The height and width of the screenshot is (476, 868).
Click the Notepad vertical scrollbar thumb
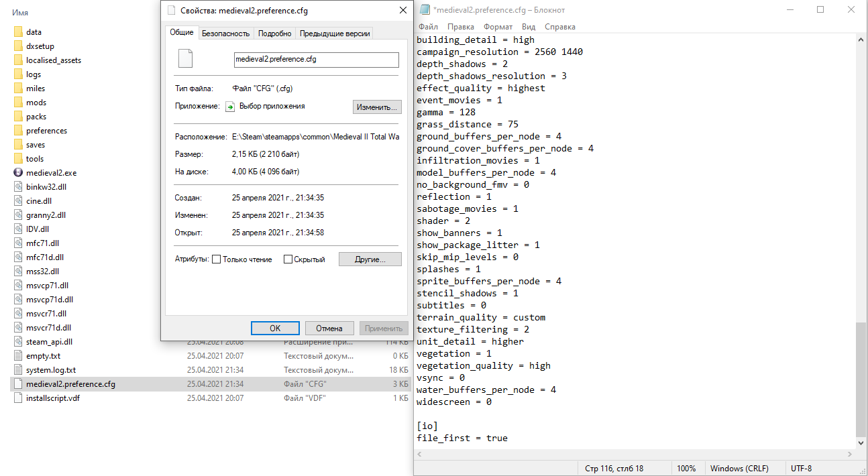coord(861,379)
